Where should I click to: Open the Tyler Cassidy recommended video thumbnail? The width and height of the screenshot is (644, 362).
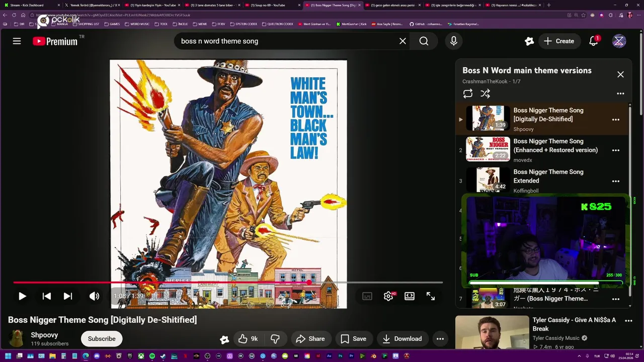492,332
